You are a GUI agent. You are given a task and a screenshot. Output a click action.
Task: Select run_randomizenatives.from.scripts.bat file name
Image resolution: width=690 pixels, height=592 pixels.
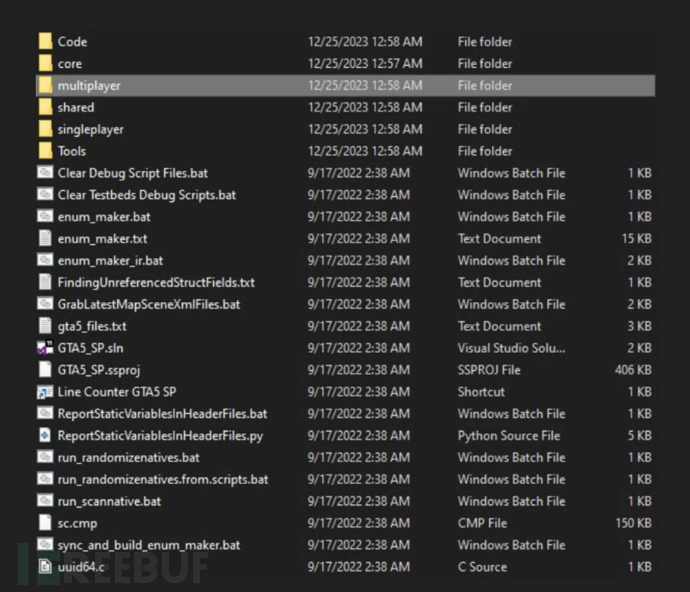(x=163, y=479)
